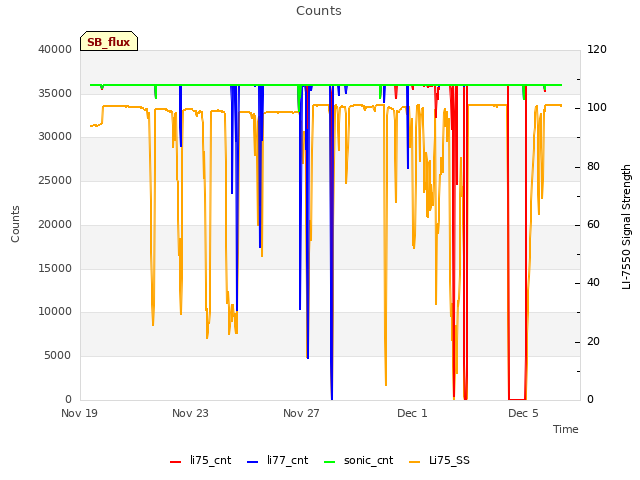Click the left Counts axis title
Viewport: 640px width, 480px height.
[15, 224]
